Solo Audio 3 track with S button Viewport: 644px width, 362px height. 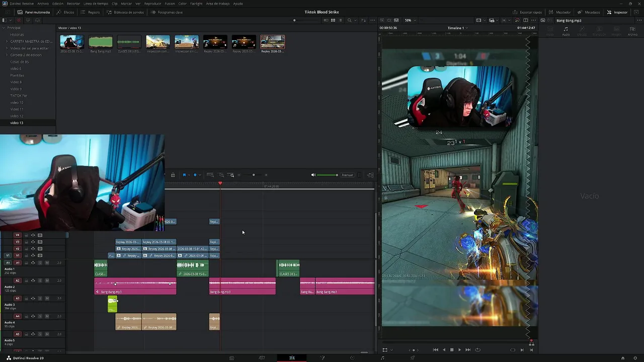[x=40, y=298]
